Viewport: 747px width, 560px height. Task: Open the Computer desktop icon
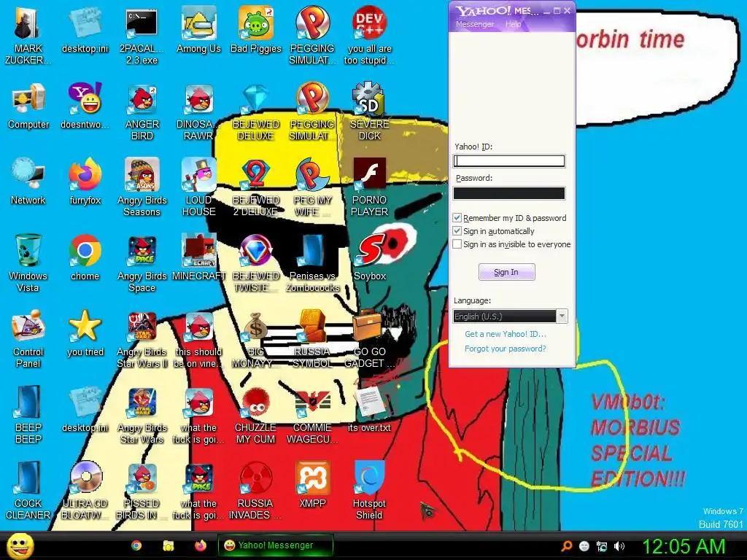coord(28,105)
